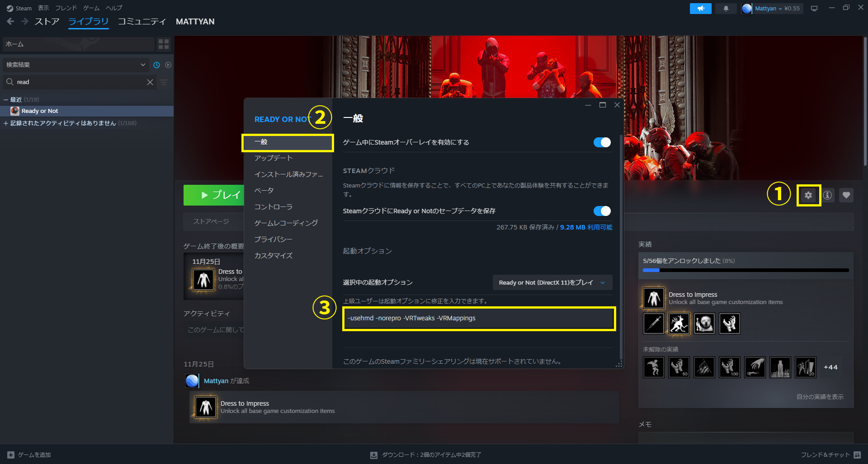Image resolution: width=868 pixels, height=464 pixels.
Task: Click the announcements megaphone icon
Action: coord(700,9)
